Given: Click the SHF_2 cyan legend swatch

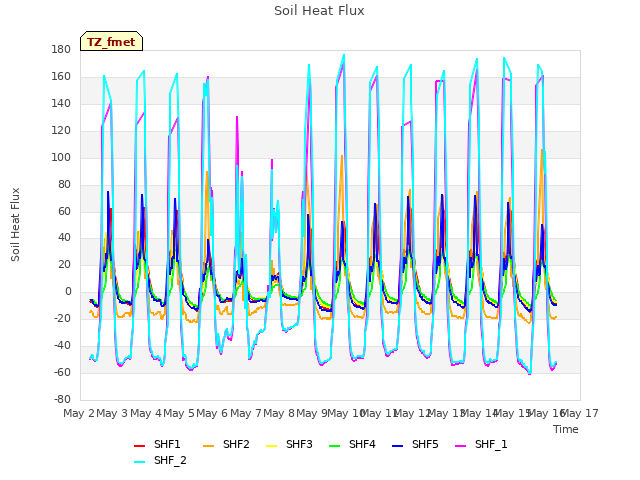Looking at the screenshot, I should [140, 462].
